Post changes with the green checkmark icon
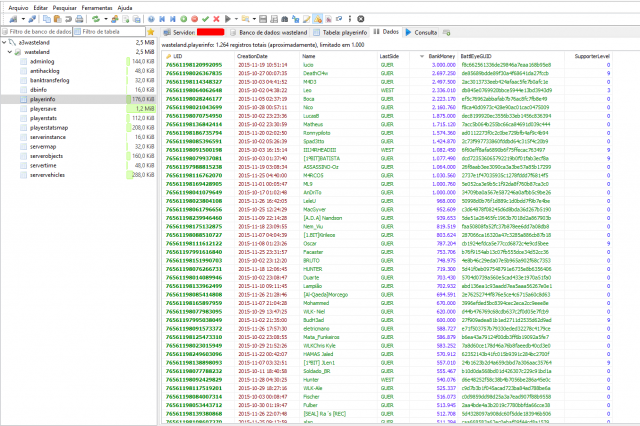 (205, 19)
